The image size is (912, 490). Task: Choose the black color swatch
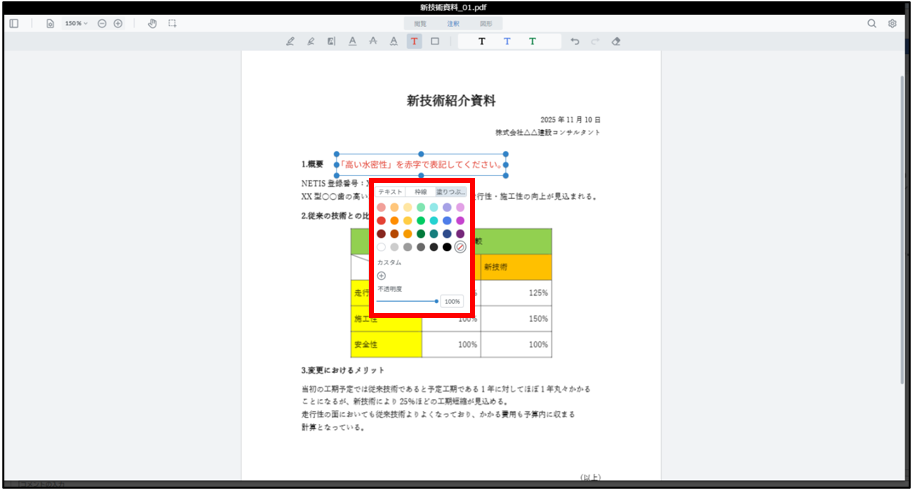tap(447, 247)
